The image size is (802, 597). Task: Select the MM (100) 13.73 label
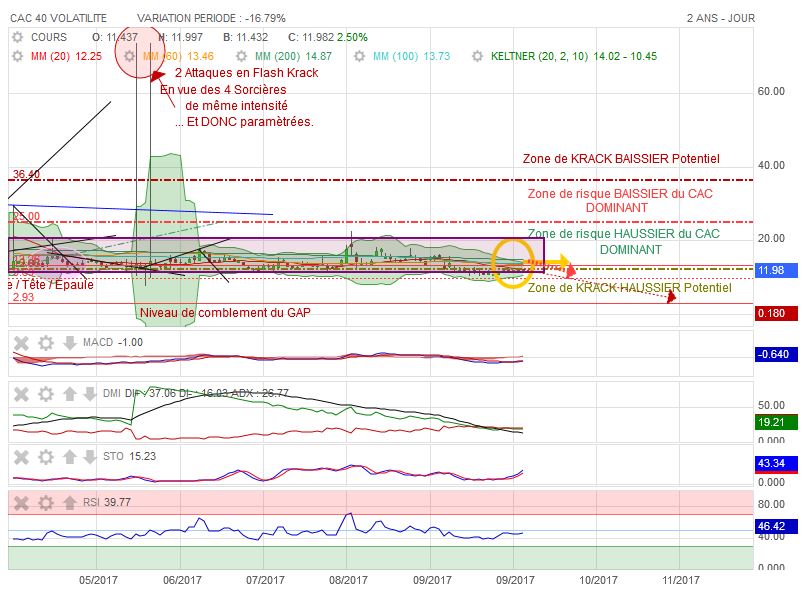pos(412,56)
